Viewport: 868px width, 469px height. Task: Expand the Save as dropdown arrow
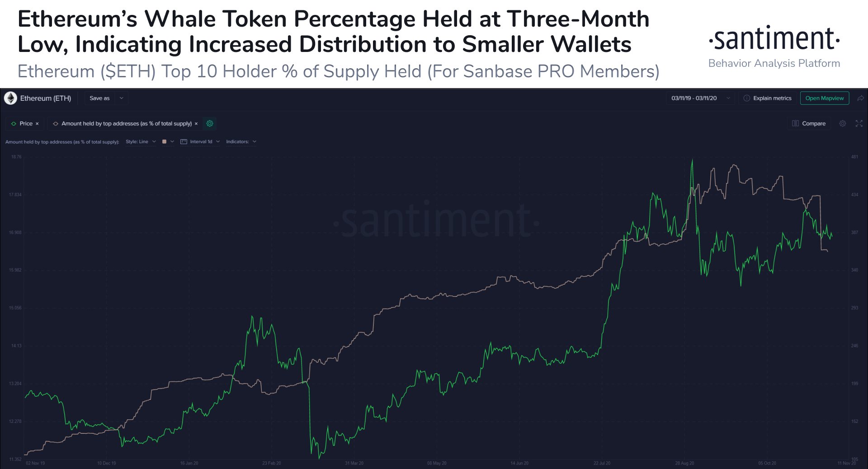point(121,98)
